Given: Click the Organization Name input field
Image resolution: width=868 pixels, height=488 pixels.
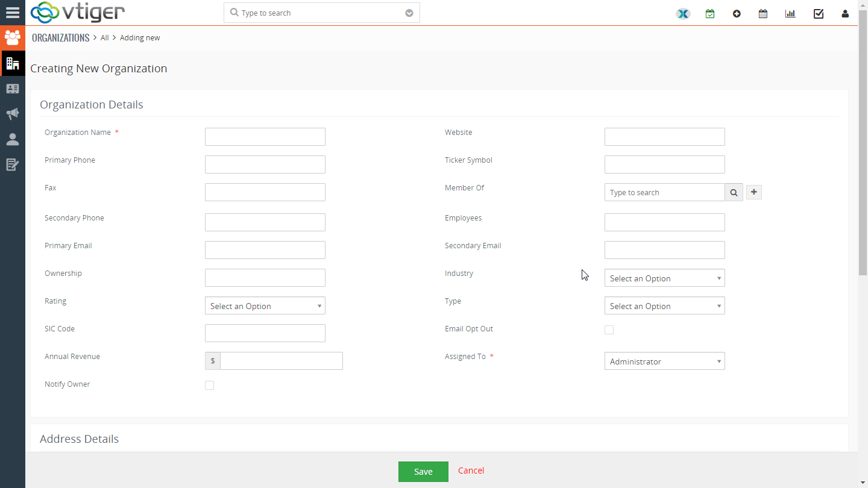Looking at the screenshot, I should 265,137.
